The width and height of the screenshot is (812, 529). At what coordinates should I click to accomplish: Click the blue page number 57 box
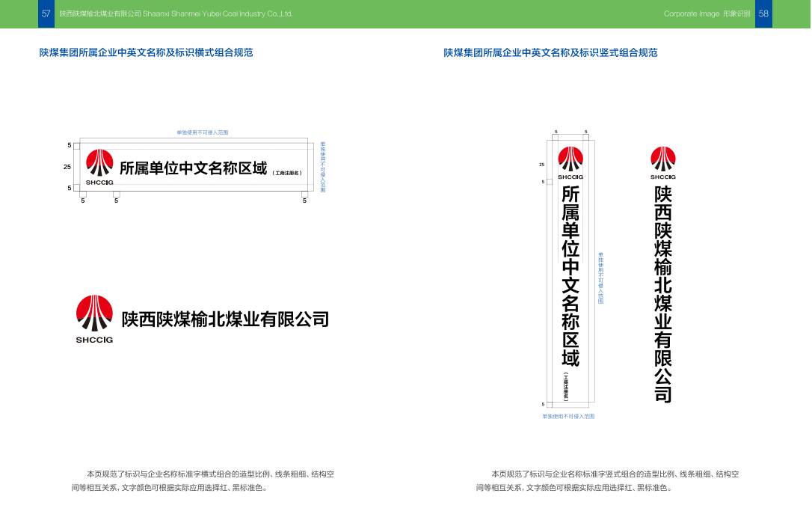(46, 13)
